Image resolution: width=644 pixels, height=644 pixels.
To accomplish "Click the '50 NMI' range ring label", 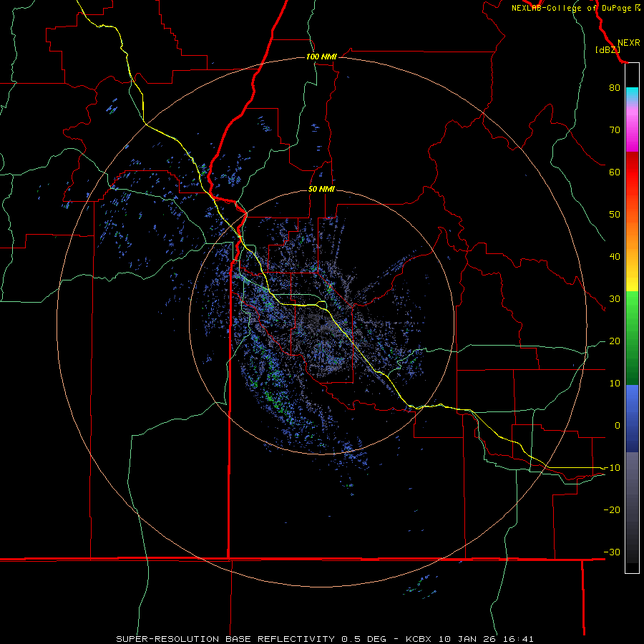I will (x=321, y=190).
